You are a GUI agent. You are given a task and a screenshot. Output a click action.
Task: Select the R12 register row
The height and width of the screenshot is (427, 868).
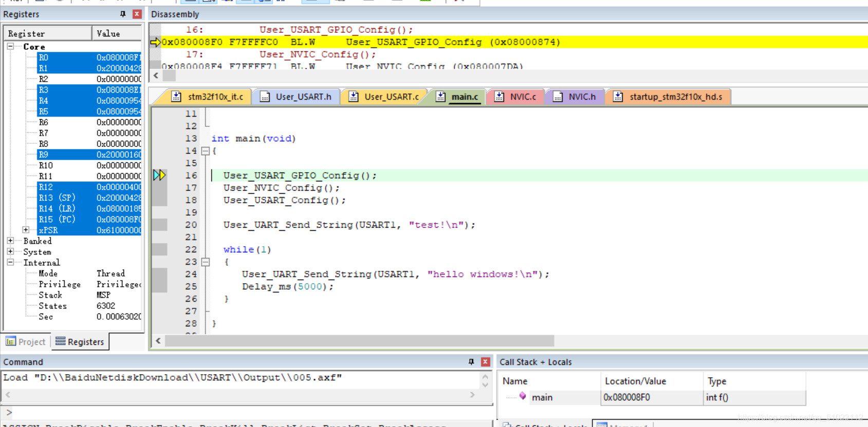tap(89, 187)
